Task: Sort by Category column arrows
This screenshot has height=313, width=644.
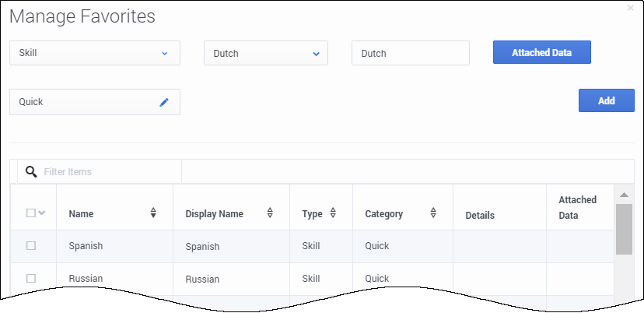Action: pos(433,213)
